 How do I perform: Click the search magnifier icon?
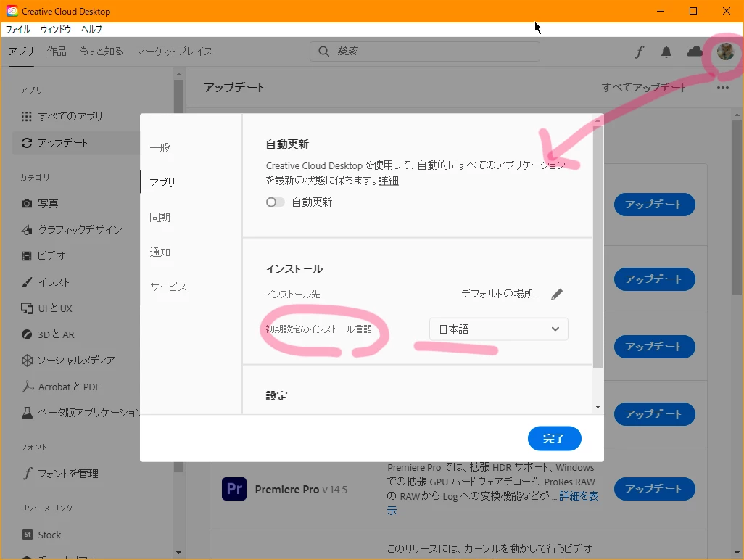click(323, 52)
